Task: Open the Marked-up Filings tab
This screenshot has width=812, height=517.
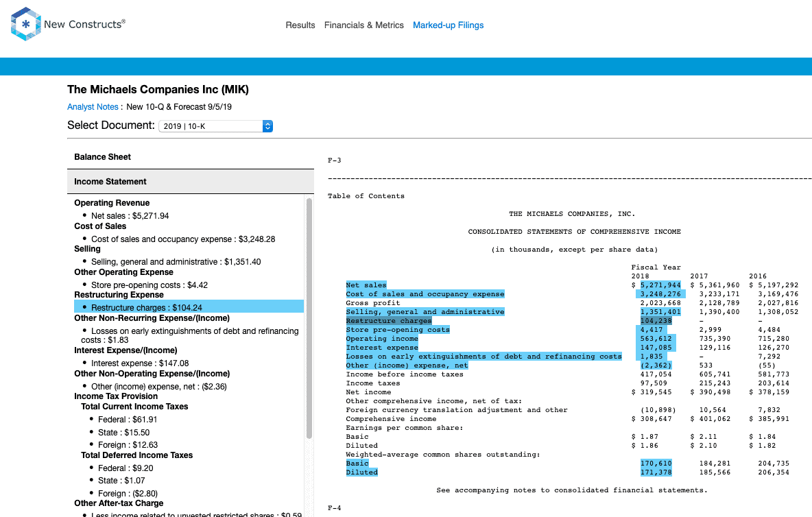Action: (x=448, y=25)
